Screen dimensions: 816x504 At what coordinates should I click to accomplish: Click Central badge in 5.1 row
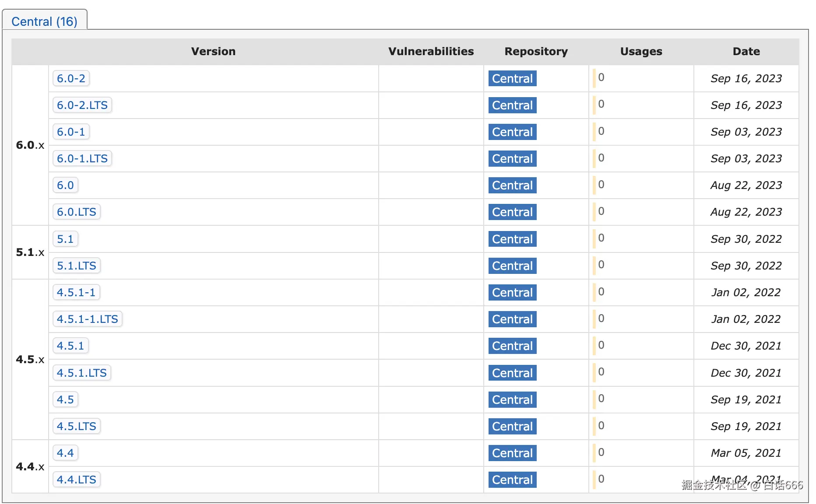pyautogui.click(x=512, y=239)
